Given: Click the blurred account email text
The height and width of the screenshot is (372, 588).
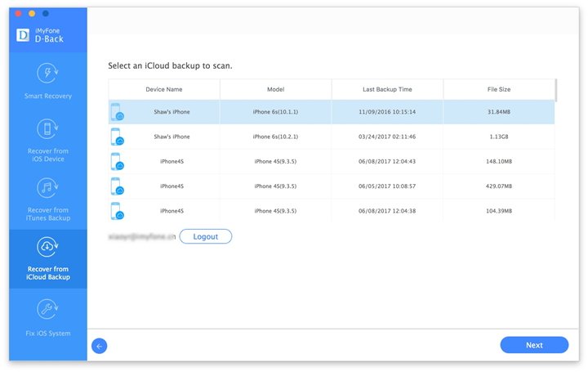Looking at the screenshot, I should pos(142,237).
